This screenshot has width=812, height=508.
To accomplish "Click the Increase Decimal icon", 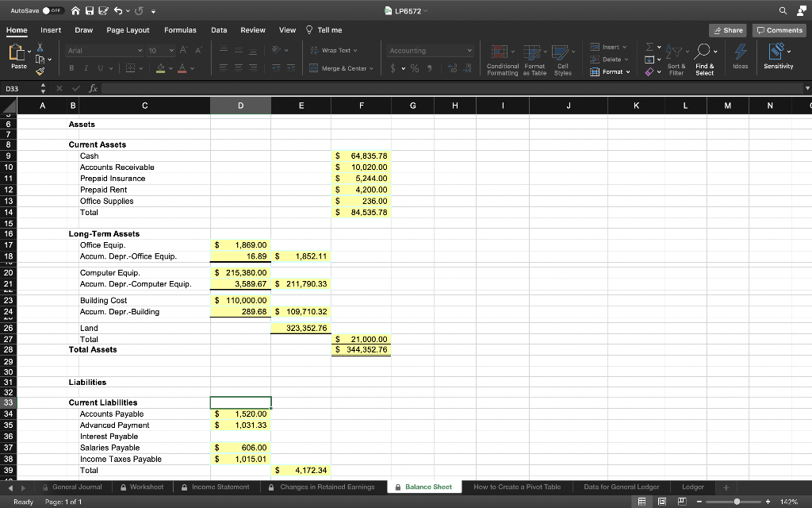I will coord(453,68).
